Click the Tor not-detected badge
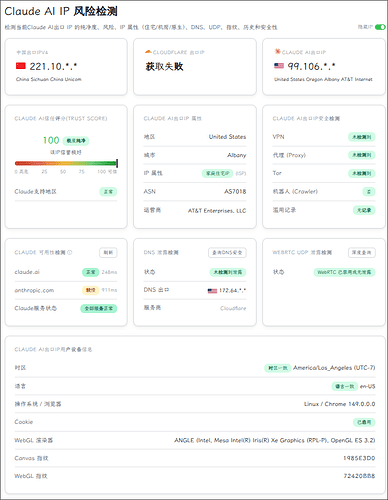Screen dimensions: 388x500 pos(362,173)
